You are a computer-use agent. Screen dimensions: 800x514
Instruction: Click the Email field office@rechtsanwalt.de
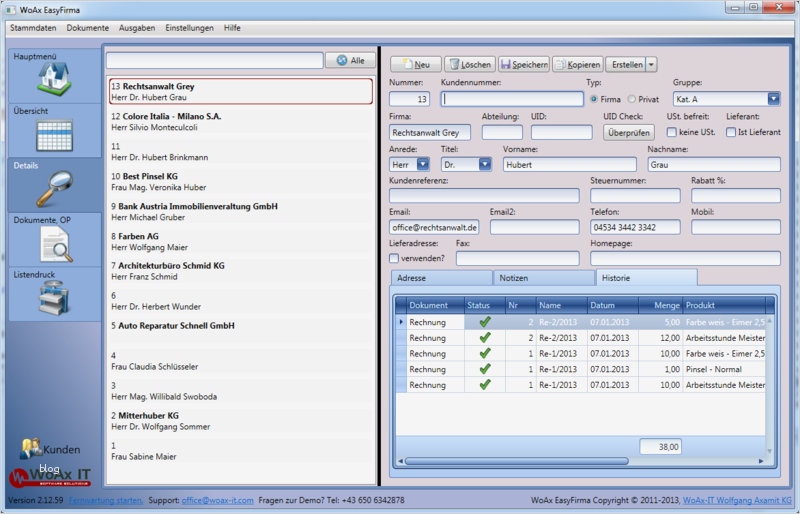(x=434, y=227)
